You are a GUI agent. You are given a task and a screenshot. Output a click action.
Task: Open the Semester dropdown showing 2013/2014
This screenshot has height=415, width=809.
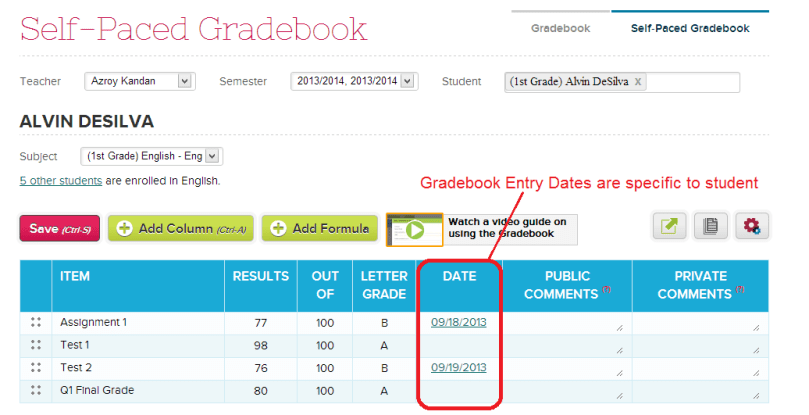pyautogui.click(x=354, y=81)
